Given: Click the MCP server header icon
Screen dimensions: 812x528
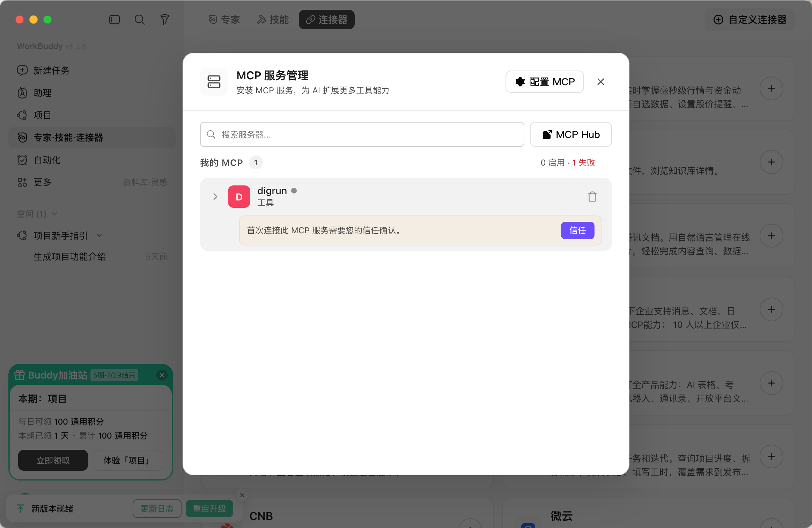Looking at the screenshot, I should tap(214, 82).
